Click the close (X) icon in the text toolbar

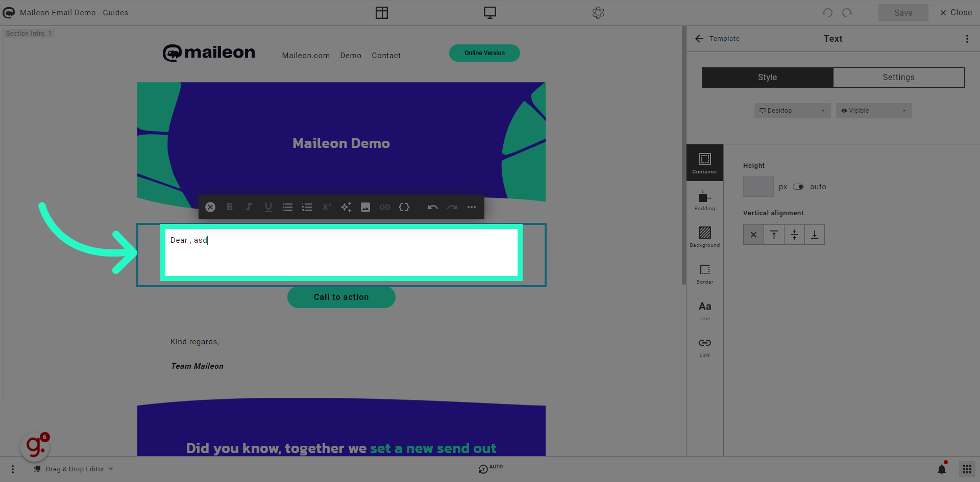click(210, 207)
